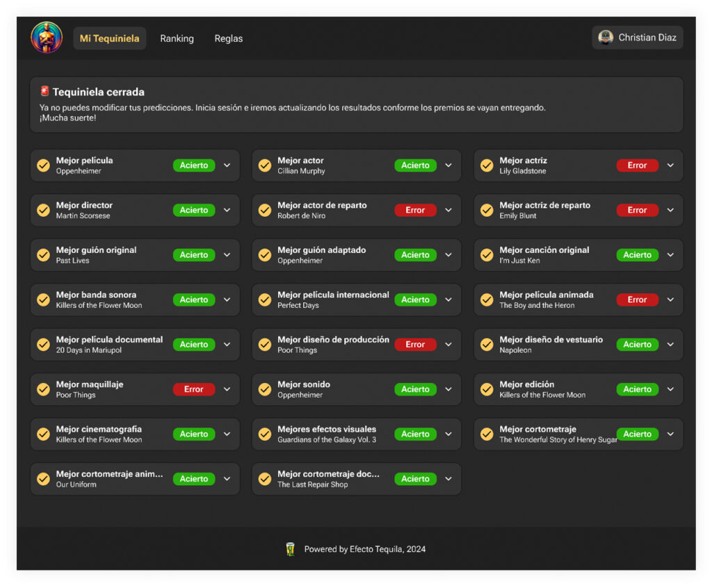Click Christian Diaz profile avatar
712x588 pixels.
pos(606,38)
